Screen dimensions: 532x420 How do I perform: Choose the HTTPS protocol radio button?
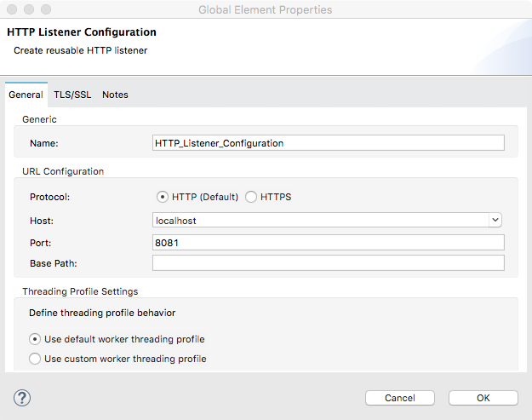point(251,197)
